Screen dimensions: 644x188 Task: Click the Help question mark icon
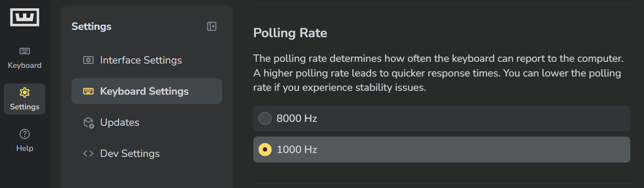[x=25, y=134]
